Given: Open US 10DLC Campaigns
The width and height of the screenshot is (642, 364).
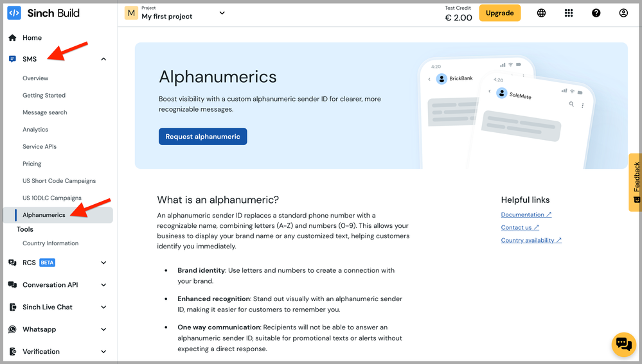Looking at the screenshot, I should [52, 198].
